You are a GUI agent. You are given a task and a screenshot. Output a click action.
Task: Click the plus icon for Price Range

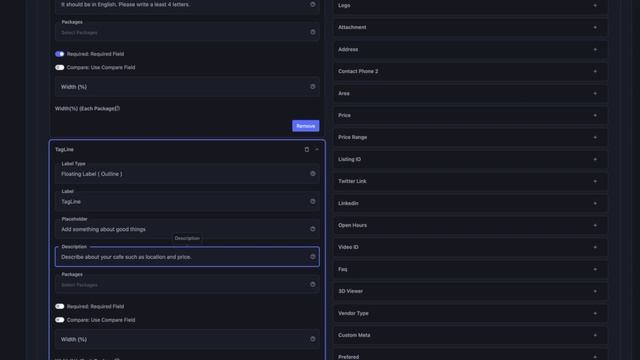595,138
